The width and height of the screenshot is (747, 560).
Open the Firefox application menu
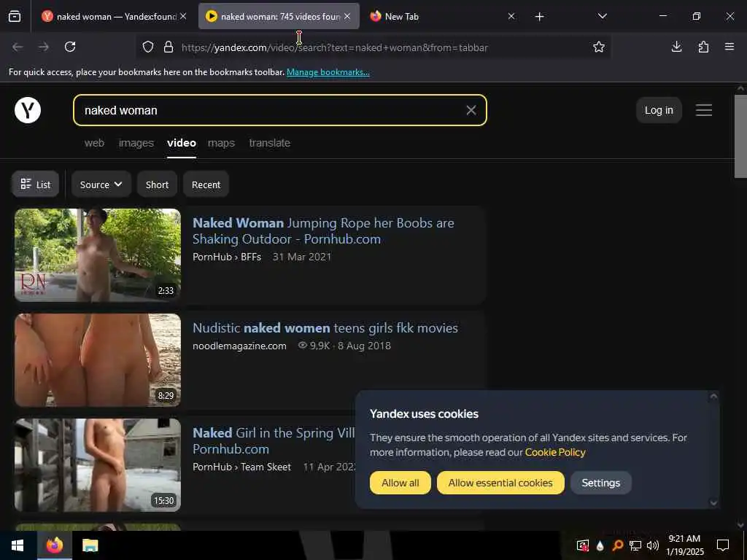[x=729, y=47]
